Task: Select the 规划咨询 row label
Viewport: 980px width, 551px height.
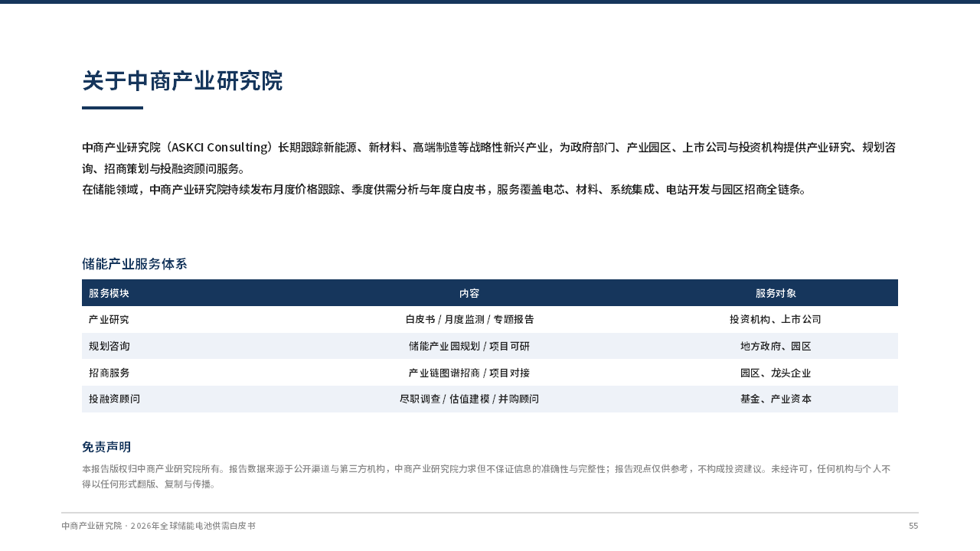Action: pos(109,346)
